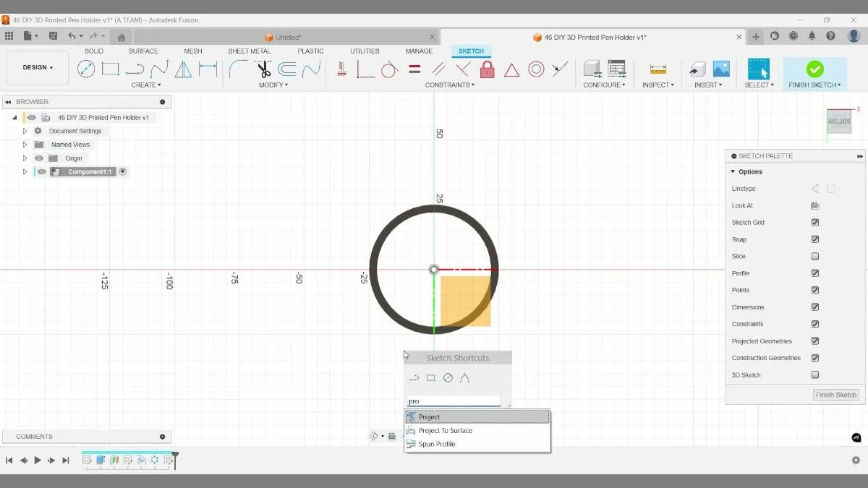This screenshot has width=868, height=488.
Task: Expand the Origin node in the browser
Action: (x=25, y=158)
